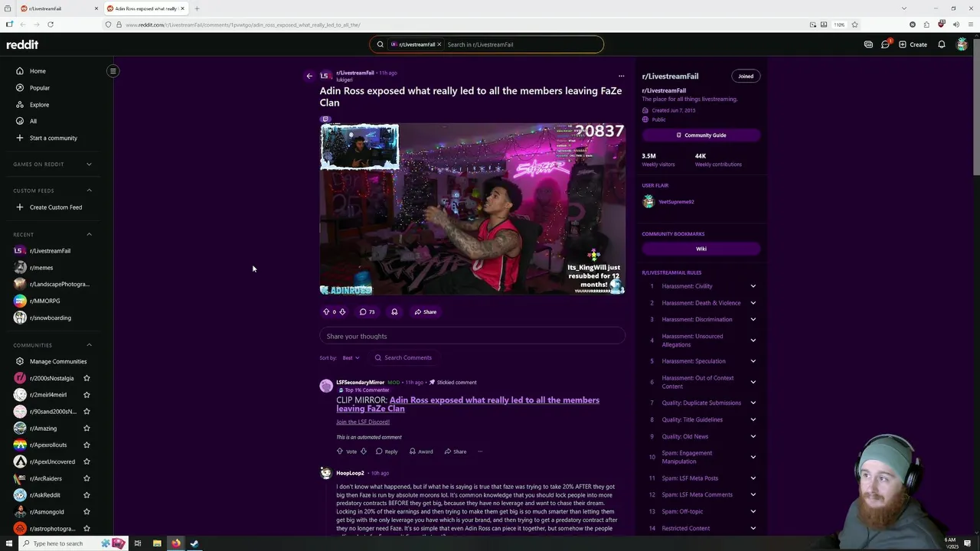980x551 pixels.
Task: Favorite r/2meirl4meirl with its star
Action: click(87, 395)
